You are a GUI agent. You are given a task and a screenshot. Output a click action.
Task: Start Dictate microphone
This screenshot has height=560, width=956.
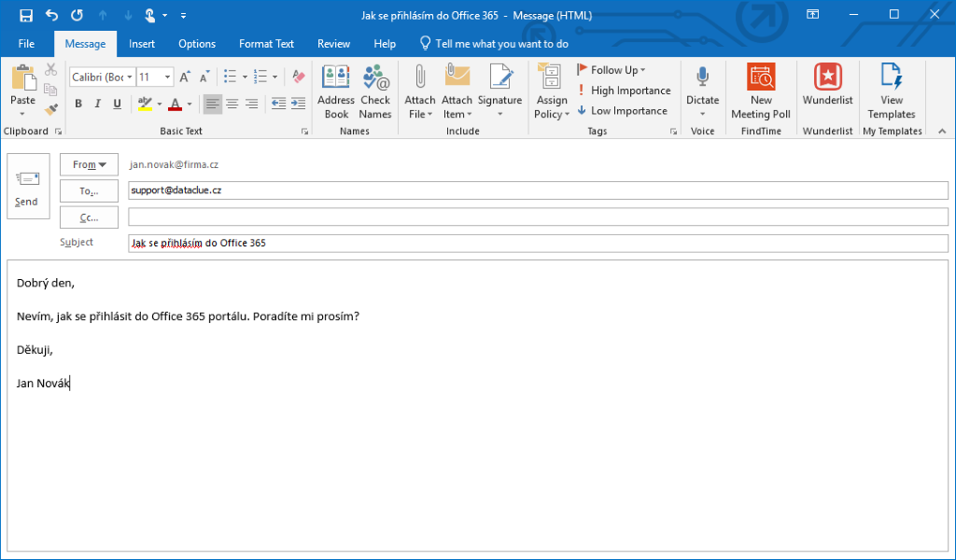point(702,91)
